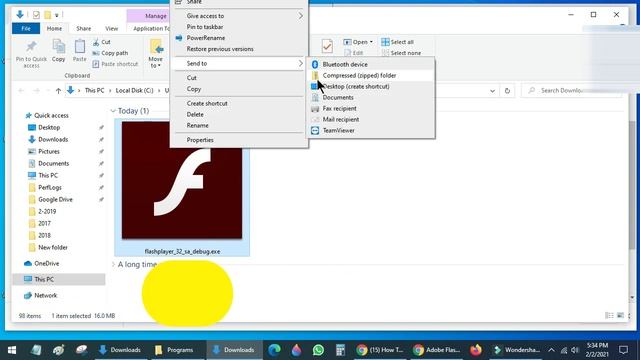This screenshot has height=360, width=640.
Task: Click the Refresh button in address bar
Action: coord(507,91)
